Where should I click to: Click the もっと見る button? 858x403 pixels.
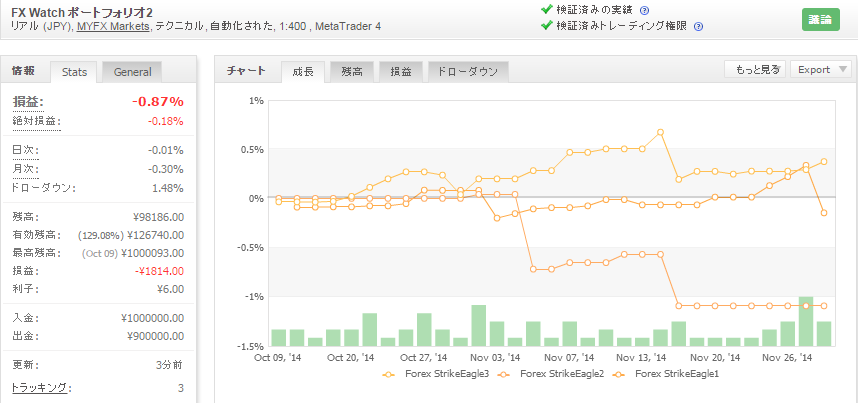click(753, 70)
